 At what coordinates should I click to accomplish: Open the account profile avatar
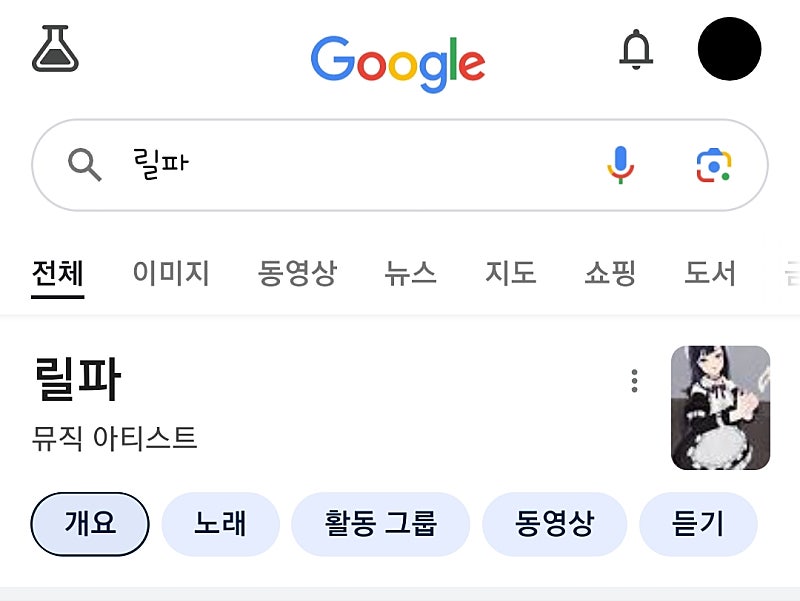click(x=729, y=49)
